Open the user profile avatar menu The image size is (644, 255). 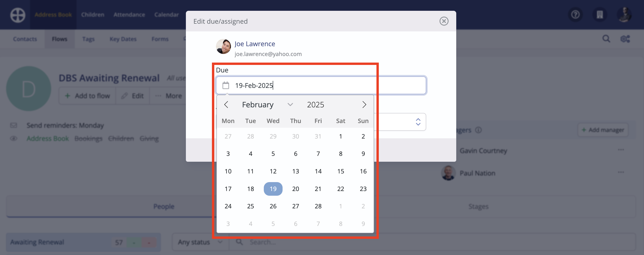(x=624, y=15)
